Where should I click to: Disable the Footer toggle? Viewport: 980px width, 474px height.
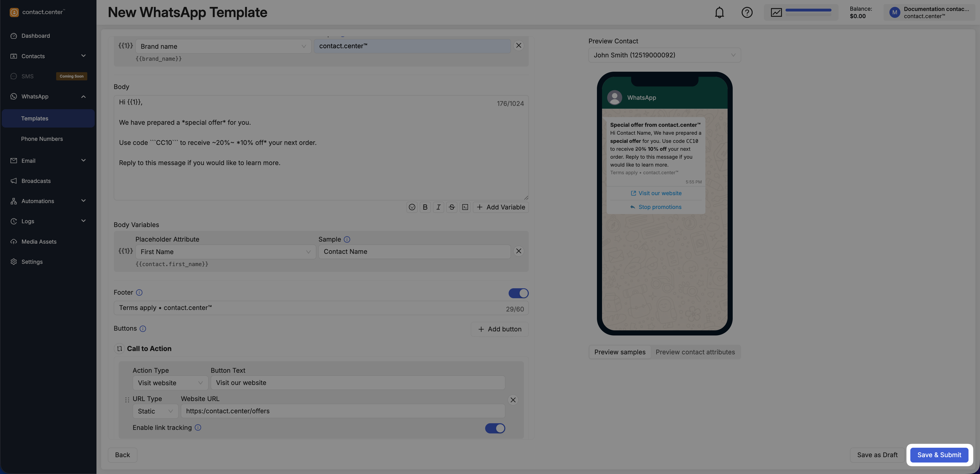tap(518, 293)
